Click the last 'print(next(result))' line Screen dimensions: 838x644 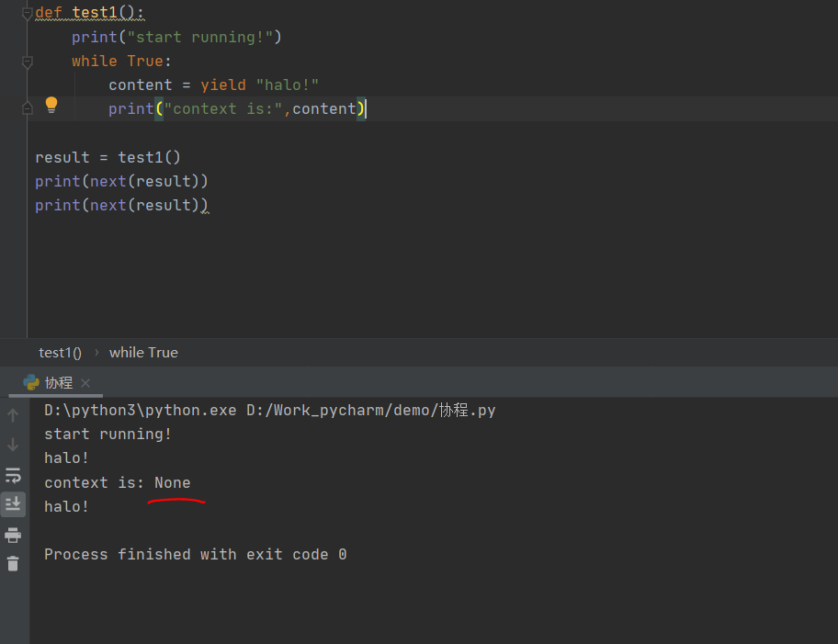click(x=121, y=205)
